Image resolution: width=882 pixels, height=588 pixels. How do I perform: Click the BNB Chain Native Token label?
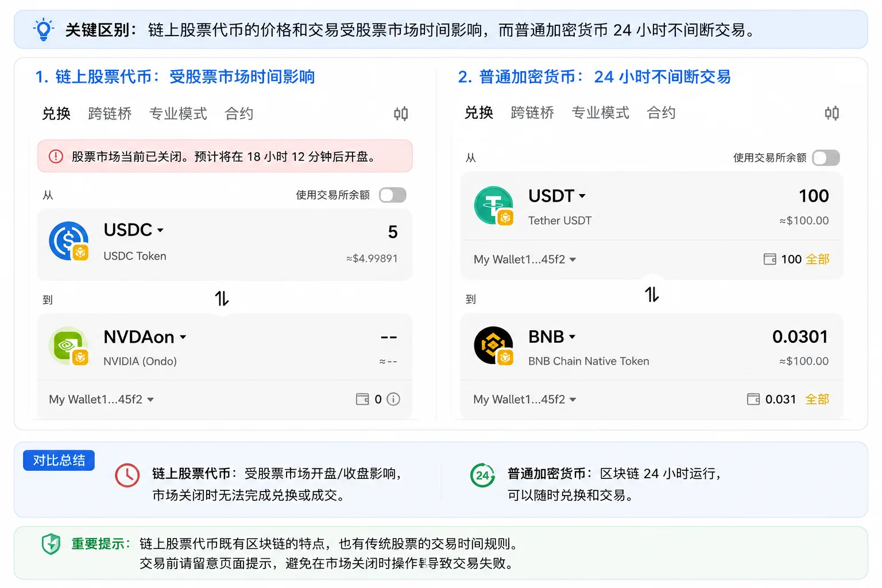589,361
